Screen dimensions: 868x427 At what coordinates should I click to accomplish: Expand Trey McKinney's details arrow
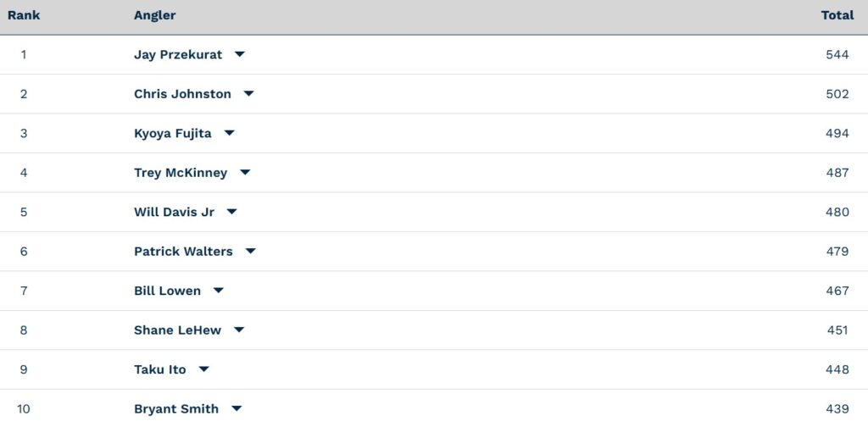(x=245, y=173)
